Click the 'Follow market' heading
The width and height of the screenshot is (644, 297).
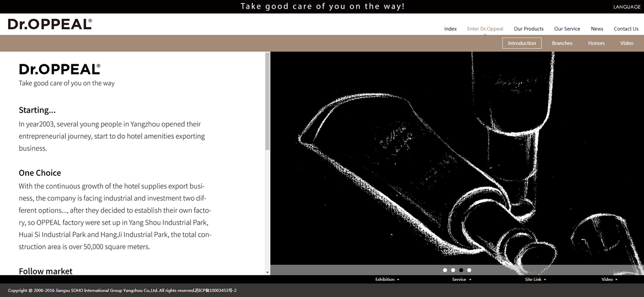pyautogui.click(x=46, y=271)
